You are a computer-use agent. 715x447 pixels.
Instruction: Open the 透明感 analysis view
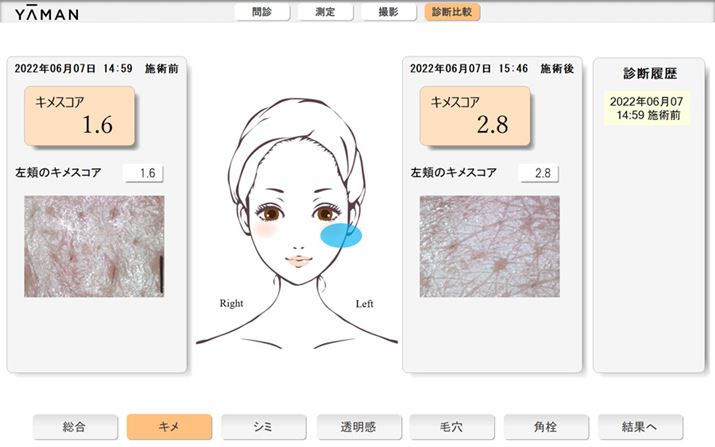click(x=359, y=427)
